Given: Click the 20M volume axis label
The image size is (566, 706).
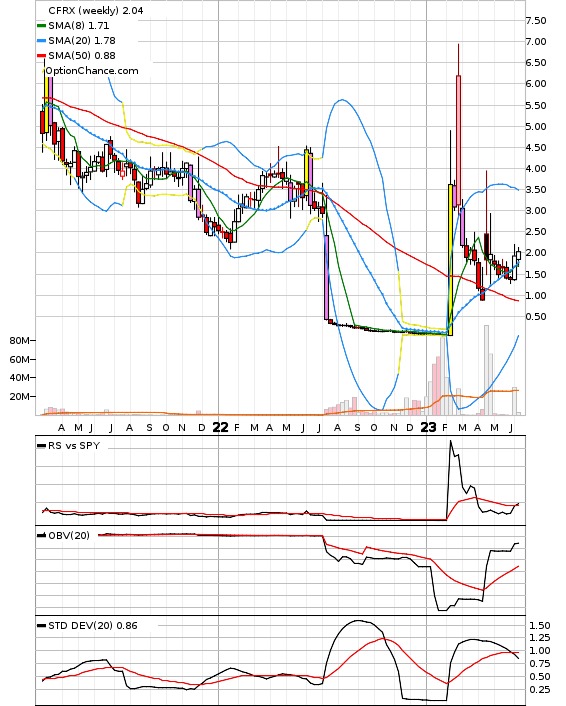Looking at the screenshot, I should point(20,397).
